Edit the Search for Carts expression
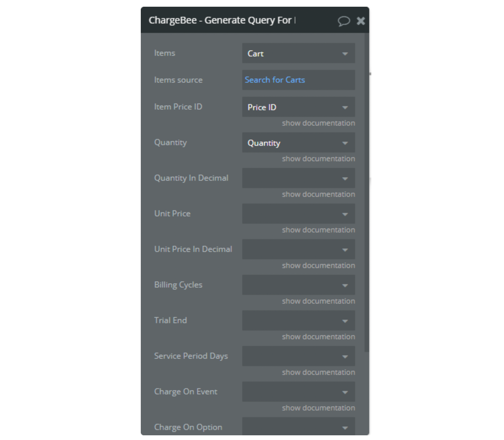 tap(298, 80)
